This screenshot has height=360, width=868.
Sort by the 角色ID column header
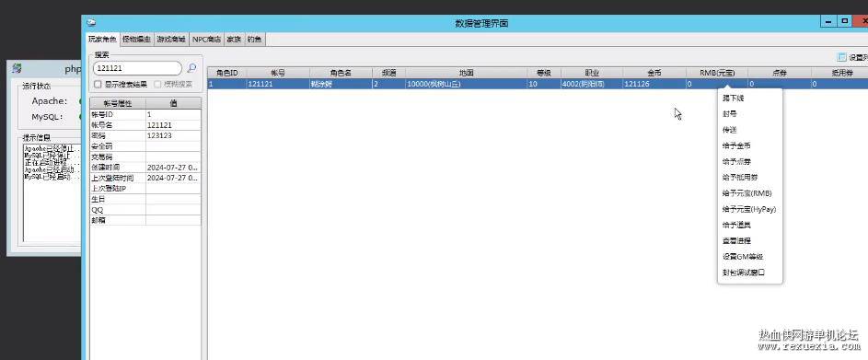point(227,73)
